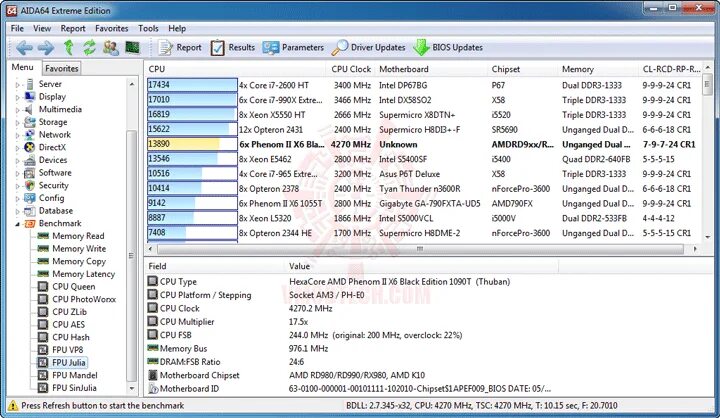720x418 pixels.
Task: Expand the Network tree node
Action: click(x=17, y=136)
